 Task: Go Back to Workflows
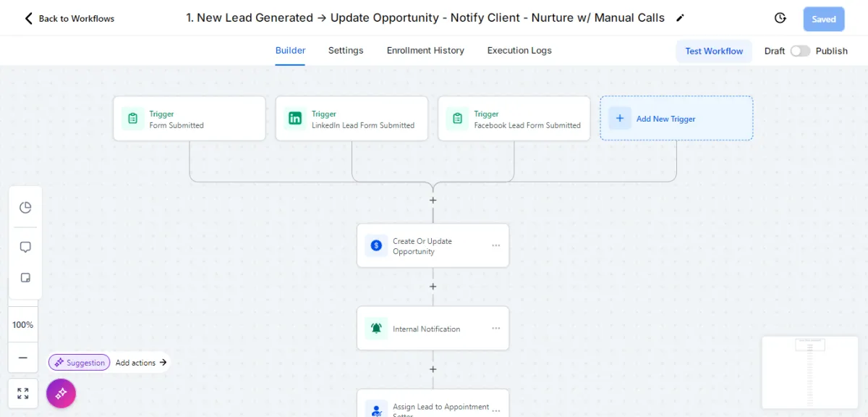pos(69,18)
